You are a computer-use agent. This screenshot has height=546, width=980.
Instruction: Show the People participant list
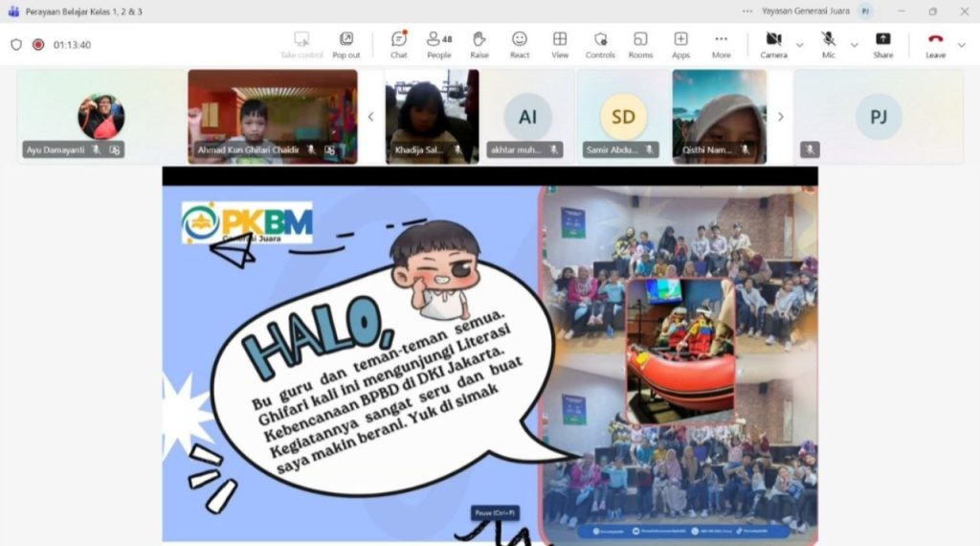tap(438, 43)
